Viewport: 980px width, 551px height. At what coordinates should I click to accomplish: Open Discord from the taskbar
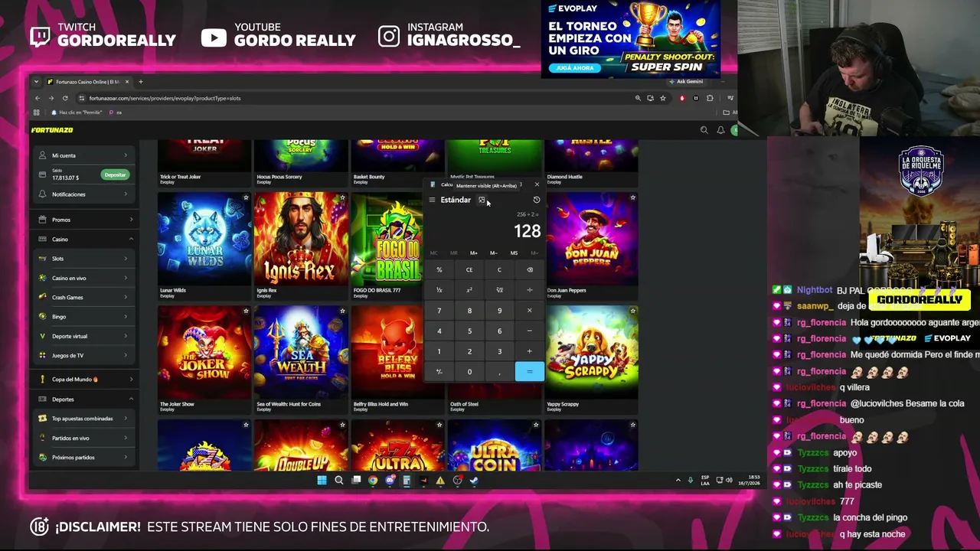390,481
